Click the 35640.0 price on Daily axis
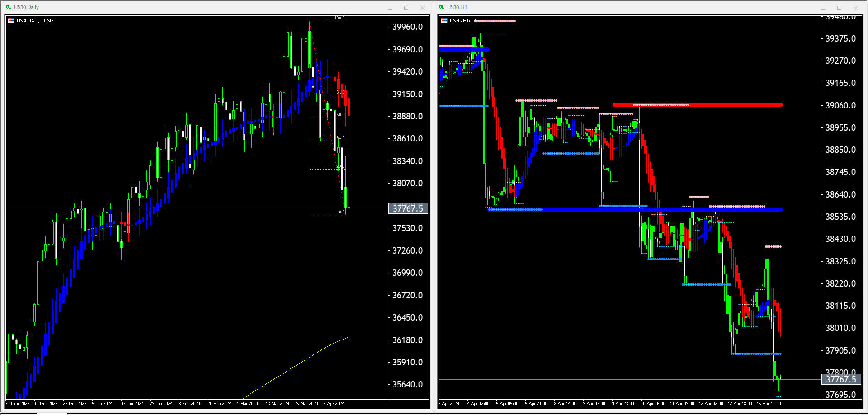This screenshot has width=868, height=415. (x=408, y=384)
